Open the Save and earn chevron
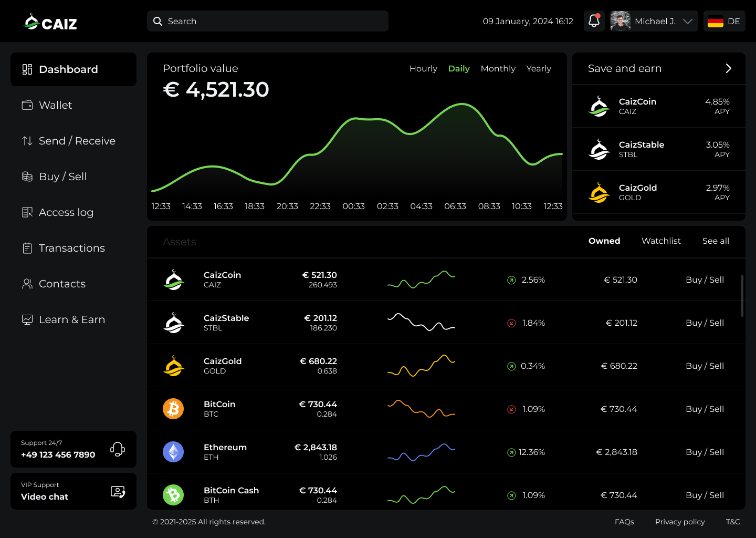The height and width of the screenshot is (538, 756). tap(729, 68)
